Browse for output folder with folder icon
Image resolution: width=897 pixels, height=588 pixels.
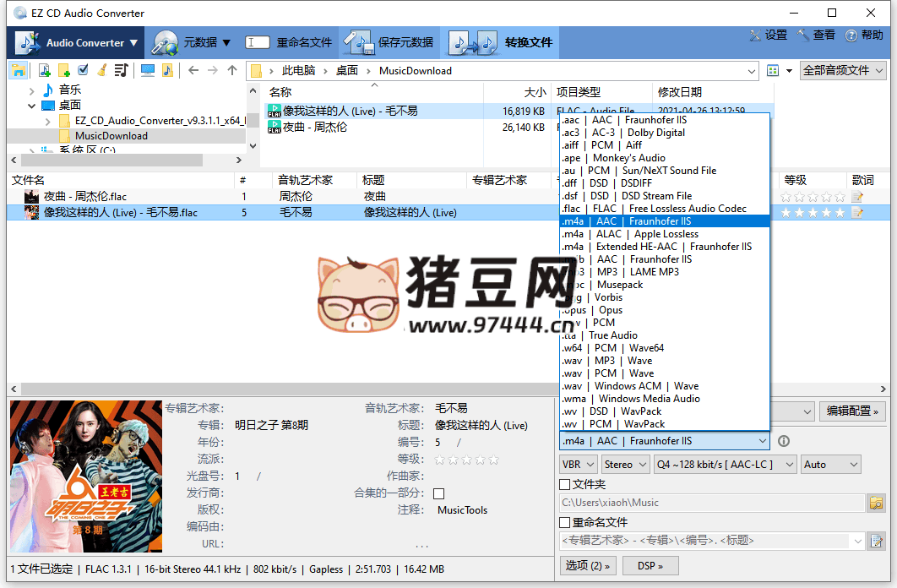[x=877, y=503]
